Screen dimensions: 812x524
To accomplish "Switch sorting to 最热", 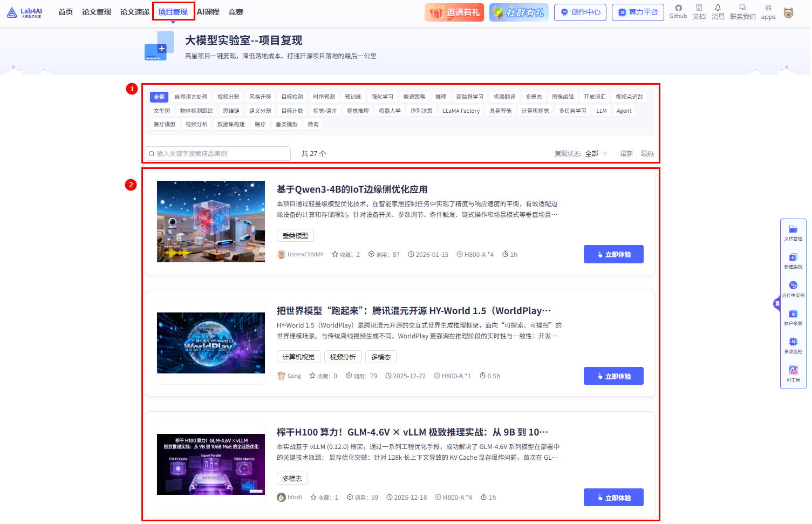I will pyautogui.click(x=647, y=153).
